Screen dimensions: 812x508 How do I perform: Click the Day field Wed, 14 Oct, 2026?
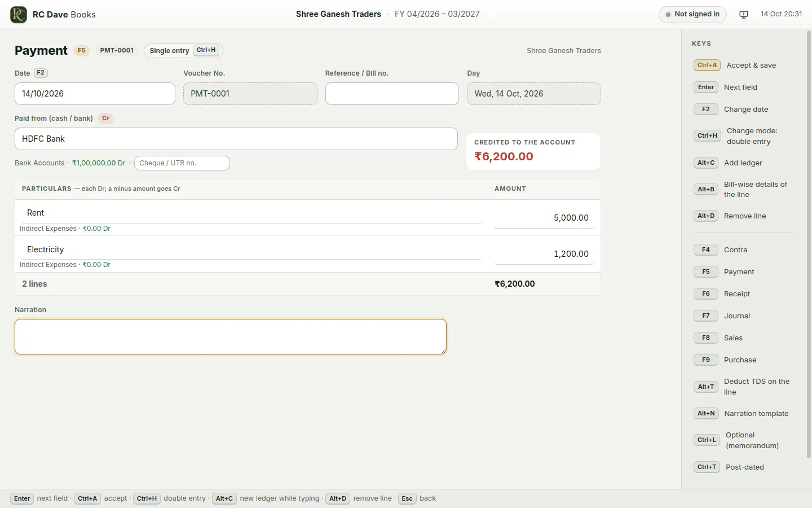[534, 94]
